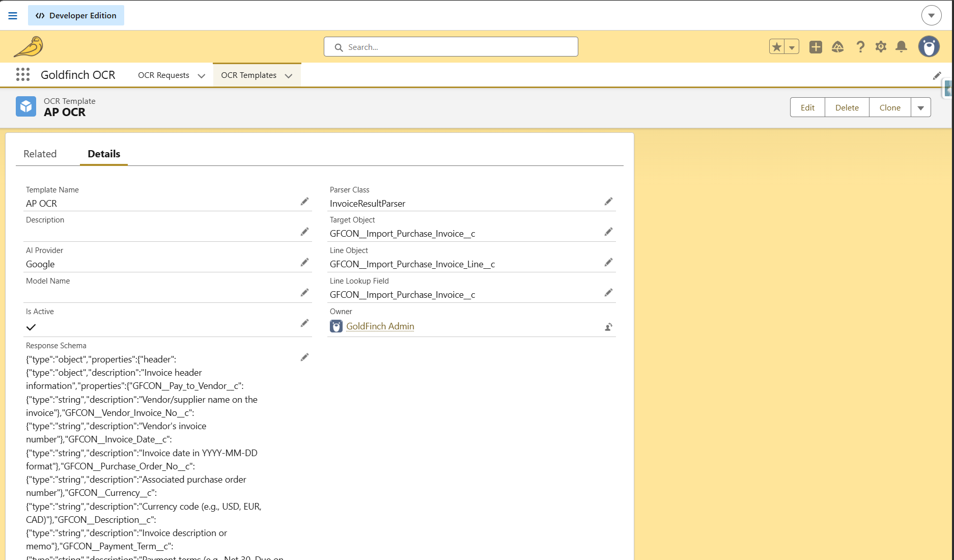954x560 pixels.
Task: Click the change owner icon
Action: point(608,327)
